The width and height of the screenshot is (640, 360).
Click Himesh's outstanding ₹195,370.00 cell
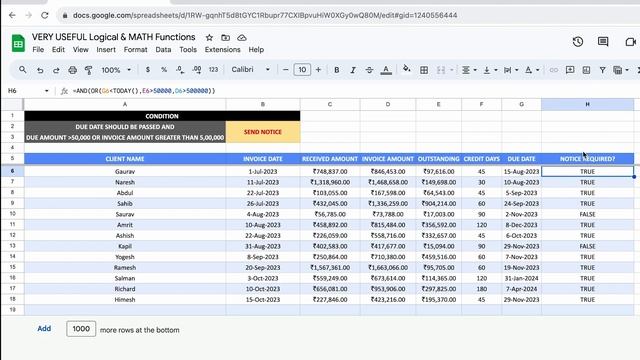click(438, 300)
